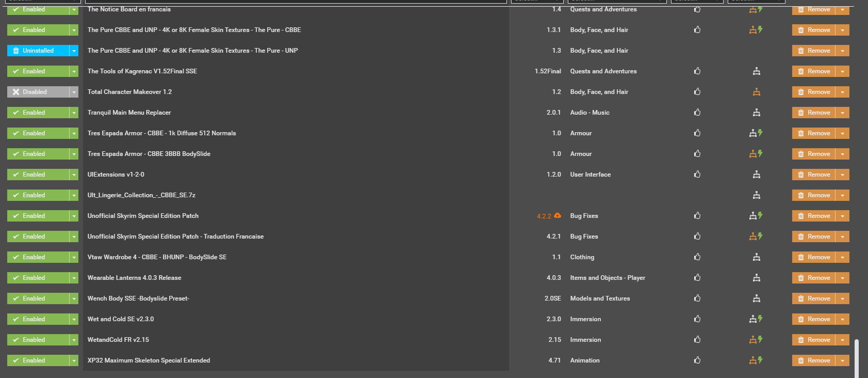Click the vertical scrollbar thumb of the mod list
This screenshot has height=378, width=868.
pyautogui.click(x=857, y=358)
